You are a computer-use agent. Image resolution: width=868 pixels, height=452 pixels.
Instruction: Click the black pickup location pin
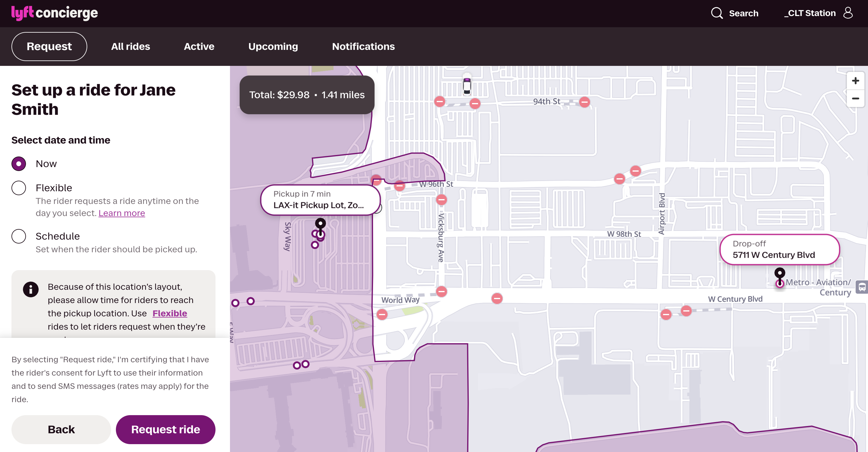tap(320, 224)
